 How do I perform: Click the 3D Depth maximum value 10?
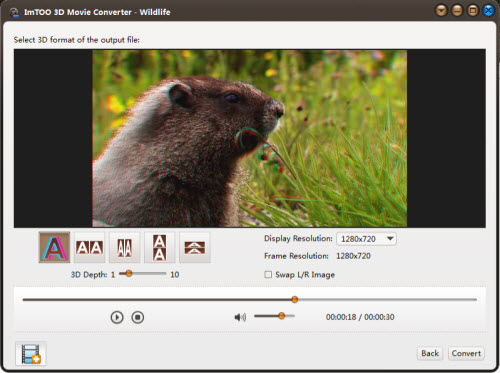point(175,275)
